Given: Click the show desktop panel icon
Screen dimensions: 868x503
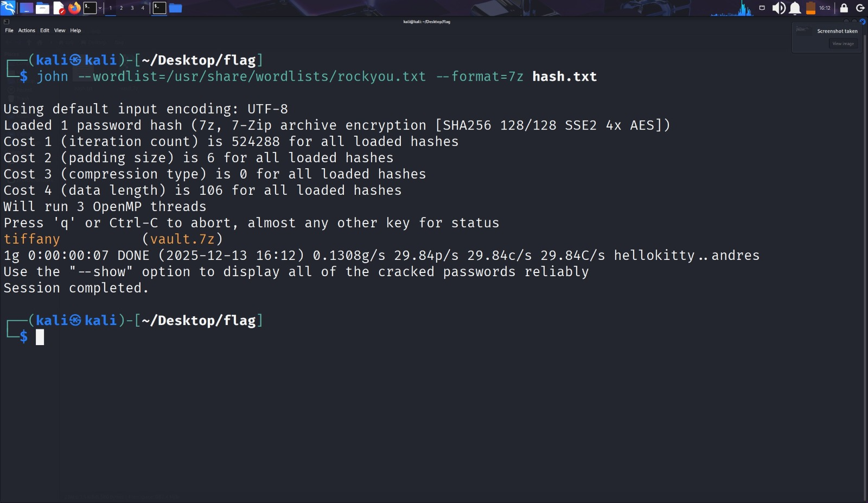Looking at the screenshot, I should [x=26, y=8].
